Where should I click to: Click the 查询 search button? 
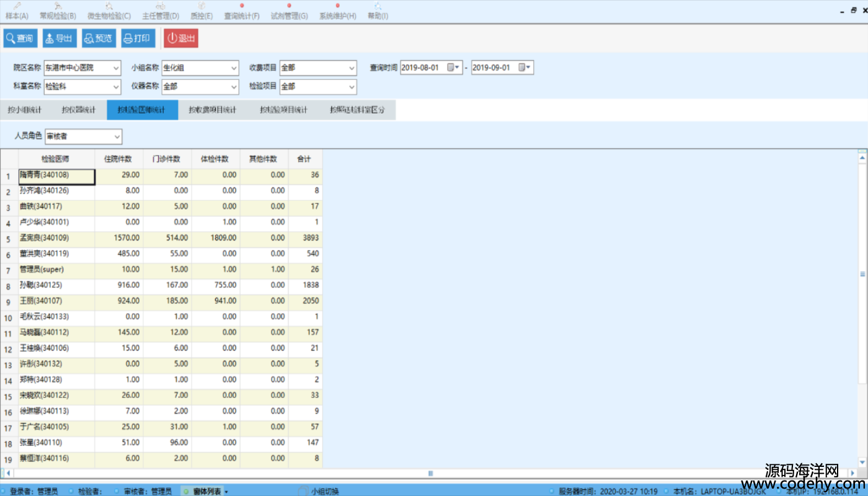pyautogui.click(x=19, y=38)
